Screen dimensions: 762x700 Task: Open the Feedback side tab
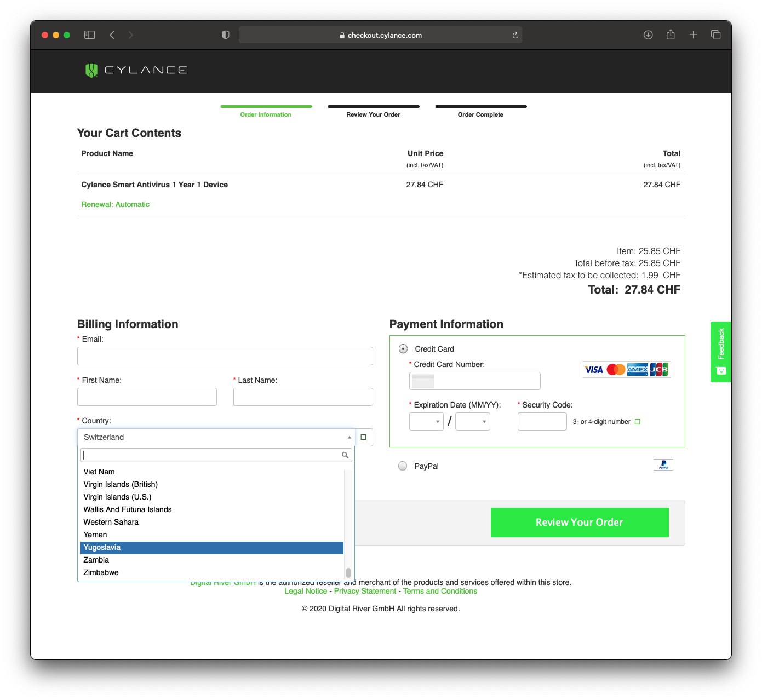pos(721,352)
